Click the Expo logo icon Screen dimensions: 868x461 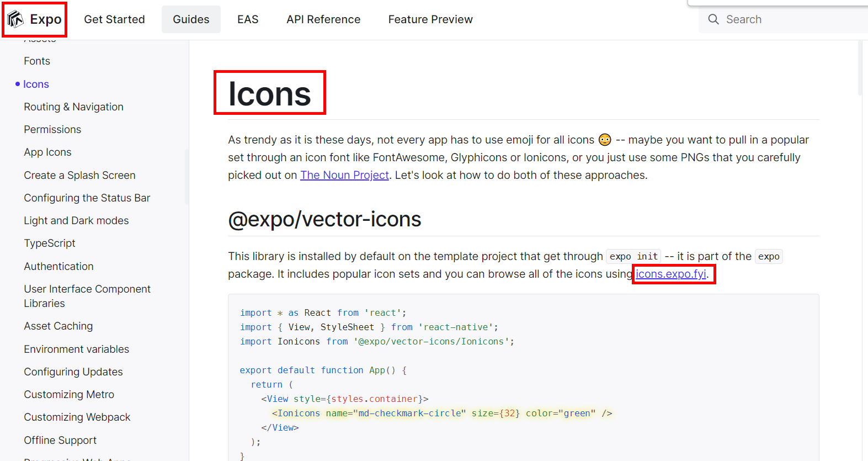[15, 19]
